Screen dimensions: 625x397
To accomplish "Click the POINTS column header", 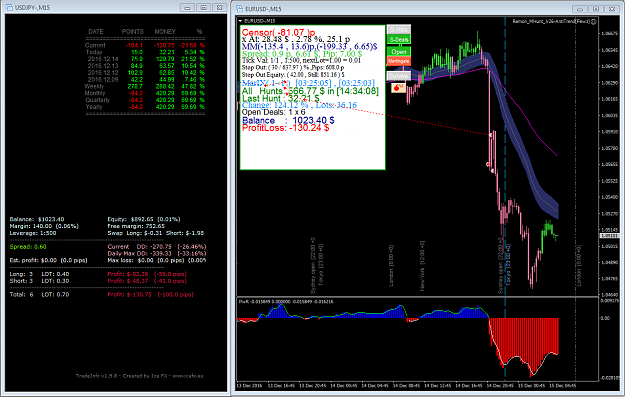I will pos(133,31).
